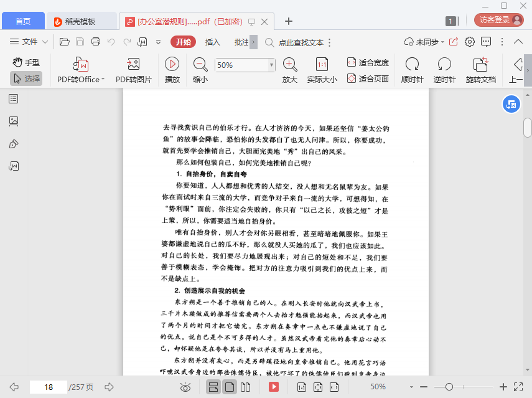
Task: Enable continuous scrolling view mode
Action: tap(213, 387)
